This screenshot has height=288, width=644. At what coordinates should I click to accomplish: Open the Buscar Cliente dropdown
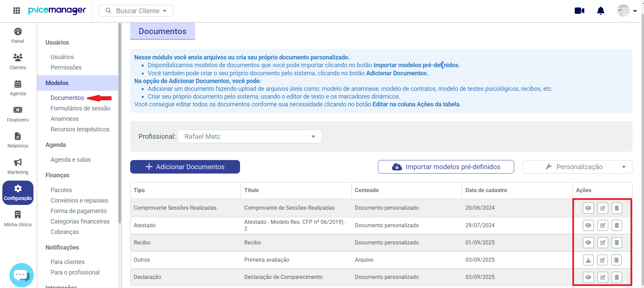coord(136,11)
